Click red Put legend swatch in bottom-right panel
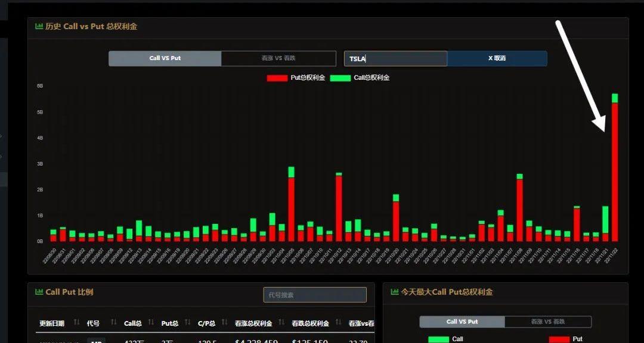 pyautogui.click(x=559, y=339)
